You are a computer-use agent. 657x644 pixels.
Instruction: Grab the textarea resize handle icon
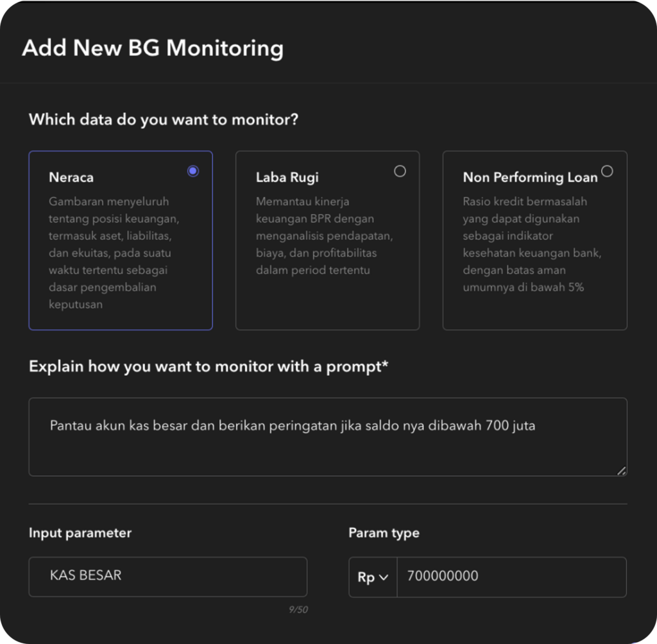coord(621,470)
